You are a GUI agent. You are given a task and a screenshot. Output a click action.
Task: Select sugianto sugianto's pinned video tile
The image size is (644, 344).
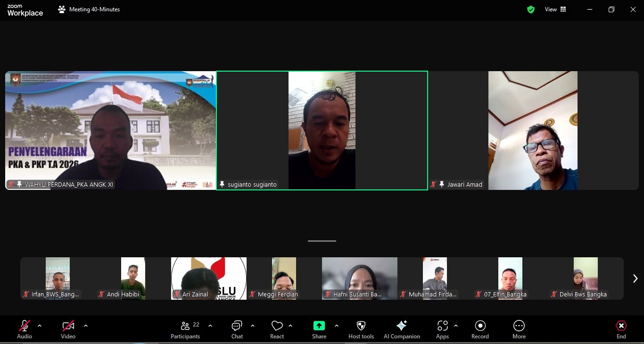322,131
